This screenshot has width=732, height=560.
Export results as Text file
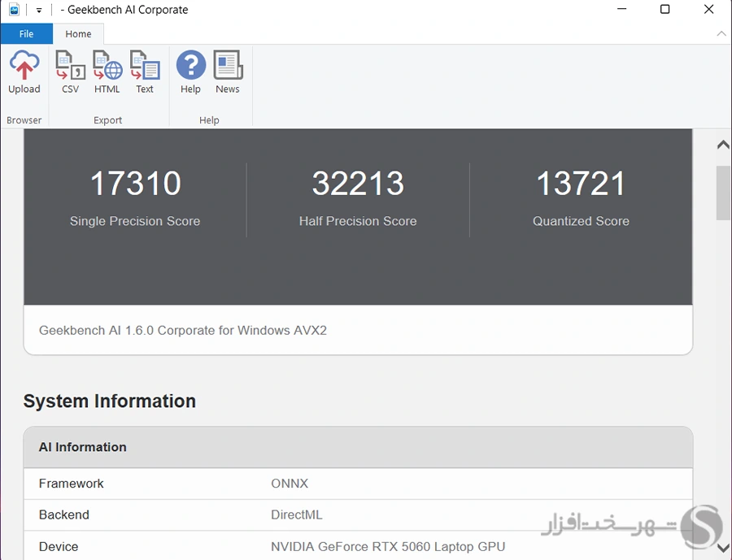coord(145,72)
